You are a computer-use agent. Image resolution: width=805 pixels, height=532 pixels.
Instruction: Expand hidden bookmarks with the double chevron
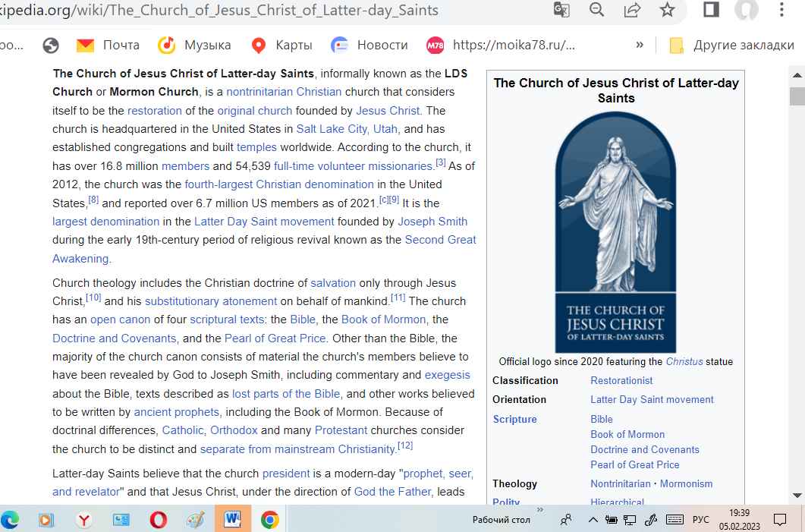(640, 45)
